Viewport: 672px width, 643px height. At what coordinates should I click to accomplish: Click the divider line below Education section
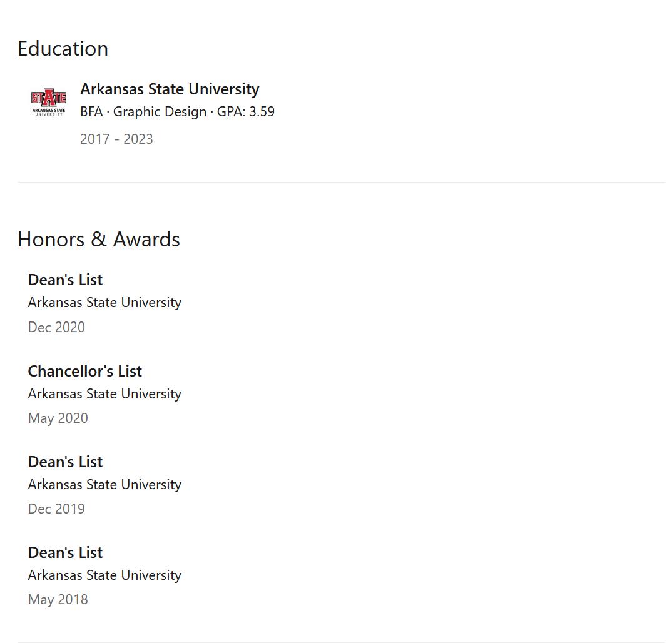[341, 182]
